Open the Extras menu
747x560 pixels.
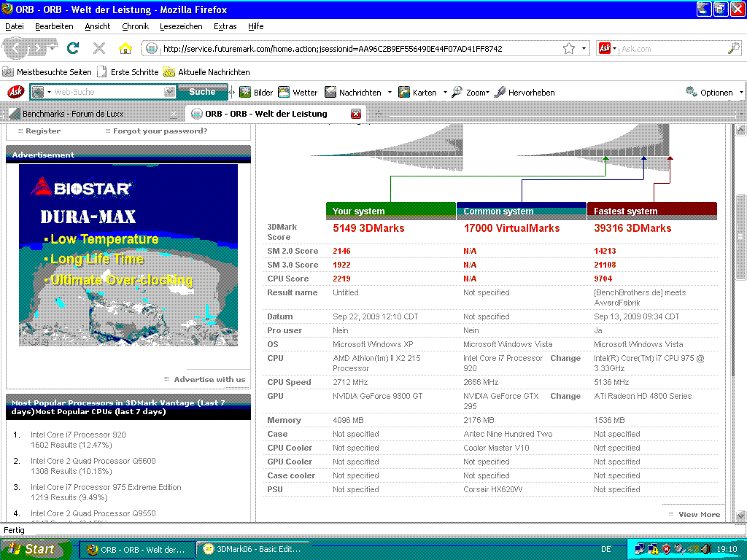coord(225,26)
